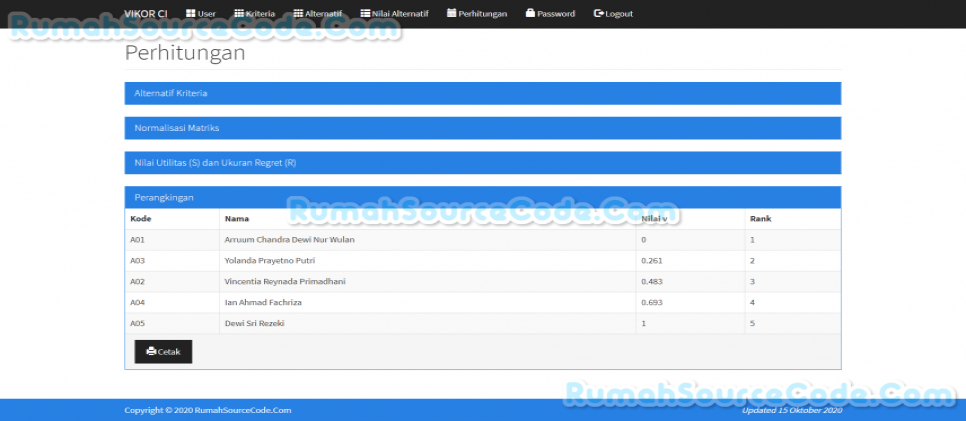This screenshot has height=421, width=966.
Task: Open the VIKOR CI brand link
Action: 145,14
